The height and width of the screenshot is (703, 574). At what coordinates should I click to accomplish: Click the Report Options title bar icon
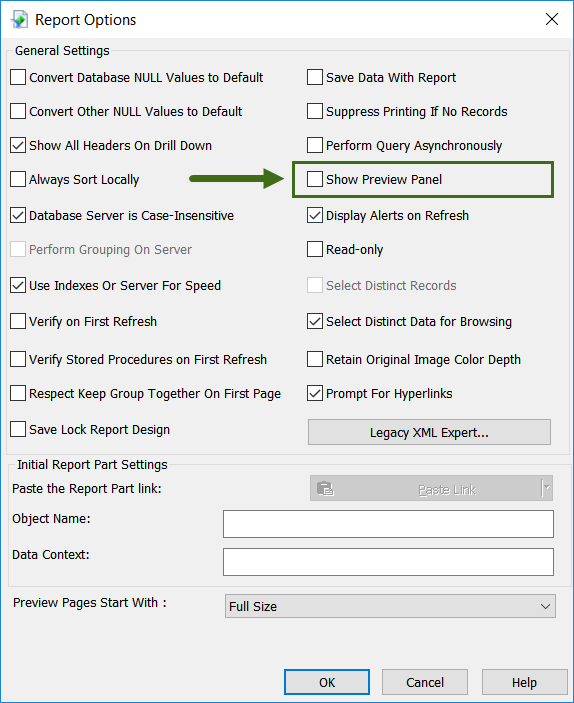point(19,20)
